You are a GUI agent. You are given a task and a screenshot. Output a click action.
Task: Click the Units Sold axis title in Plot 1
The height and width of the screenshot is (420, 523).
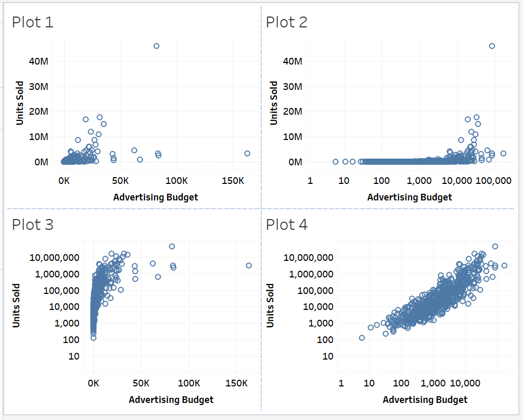[x=20, y=103]
